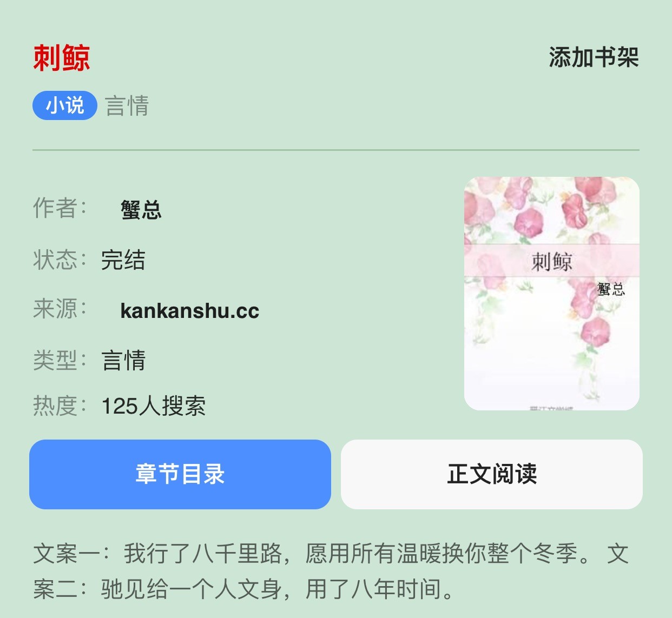Click author name 蟹总 printed on the cover
The image size is (672, 618).
click(611, 289)
